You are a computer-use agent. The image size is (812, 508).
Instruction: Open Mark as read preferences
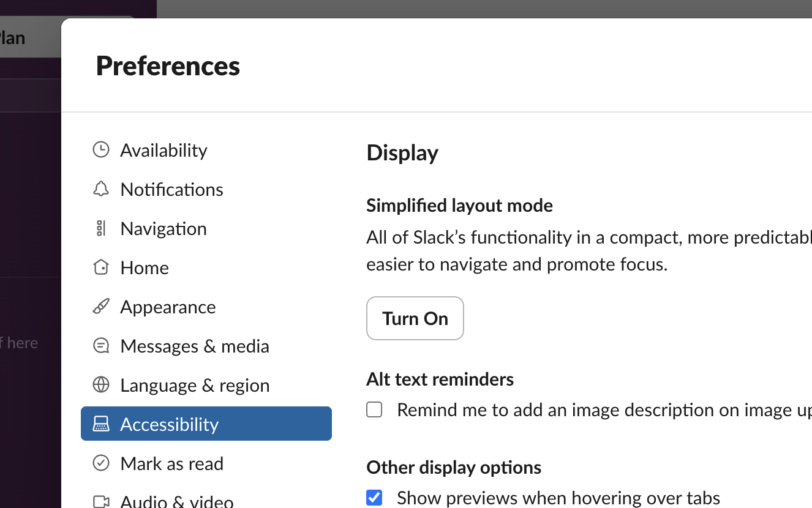click(x=206, y=463)
